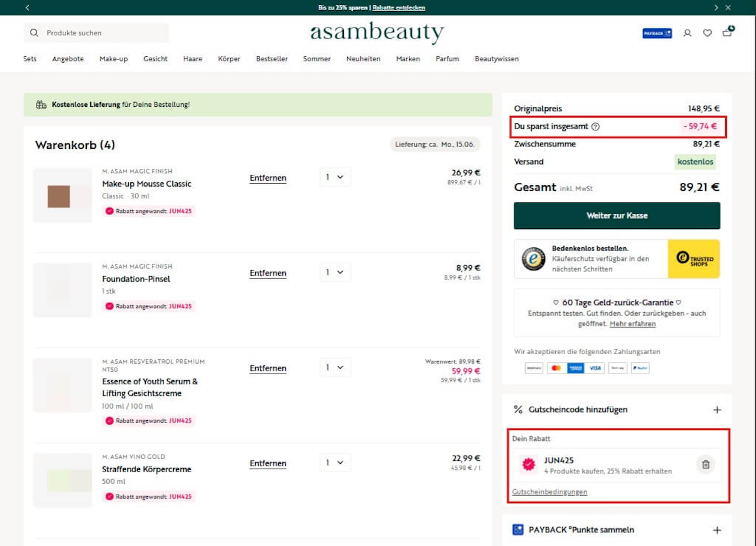Screen dimensions: 756x546
Task: Open the Sets menu
Action: pyautogui.click(x=30, y=59)
